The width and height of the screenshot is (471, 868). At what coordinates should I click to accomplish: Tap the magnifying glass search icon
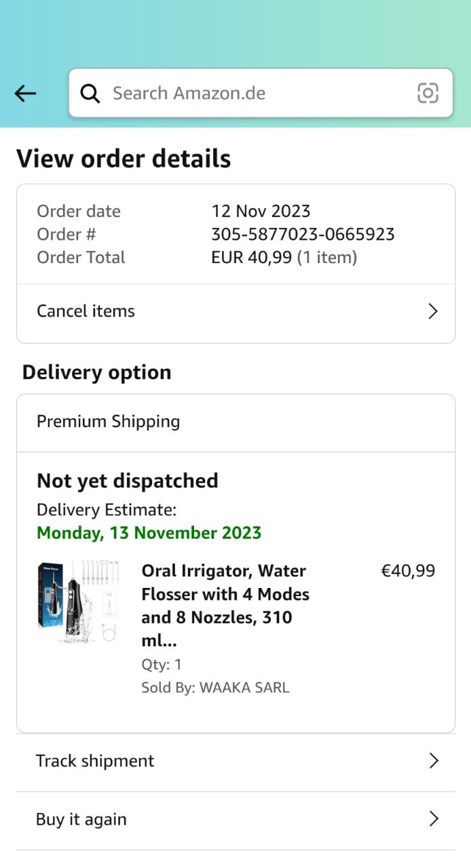[90, 94]
